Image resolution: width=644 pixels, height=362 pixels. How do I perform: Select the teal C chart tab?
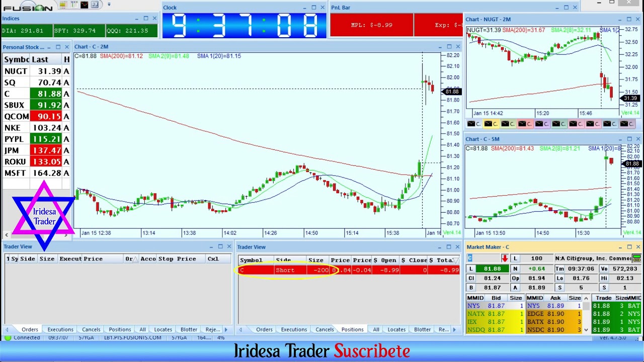coord(559,124)
